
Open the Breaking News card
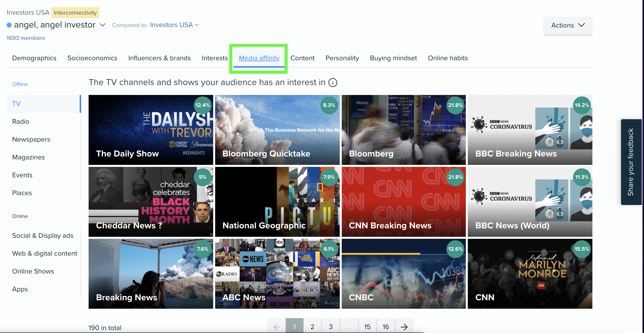151,274
